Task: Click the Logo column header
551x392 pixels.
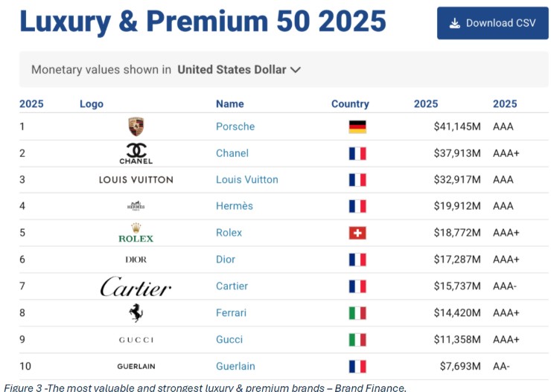Action: click(92, 104)
